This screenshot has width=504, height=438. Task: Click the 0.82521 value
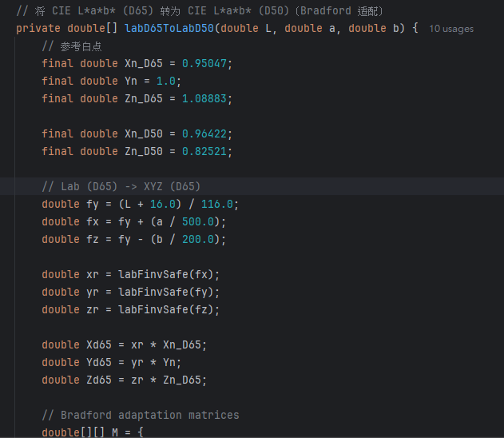tap(207, 151)
